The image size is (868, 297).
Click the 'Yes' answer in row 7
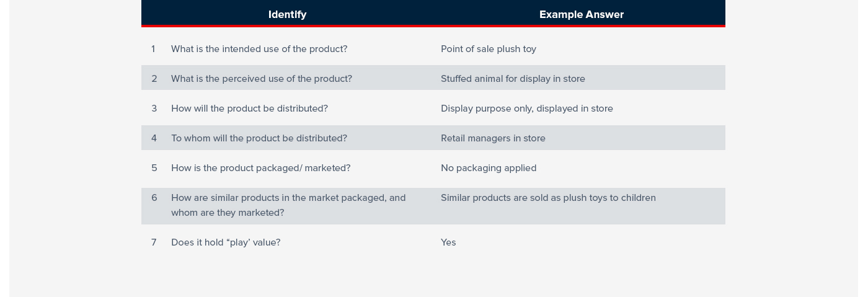click(x=448, y=242)
